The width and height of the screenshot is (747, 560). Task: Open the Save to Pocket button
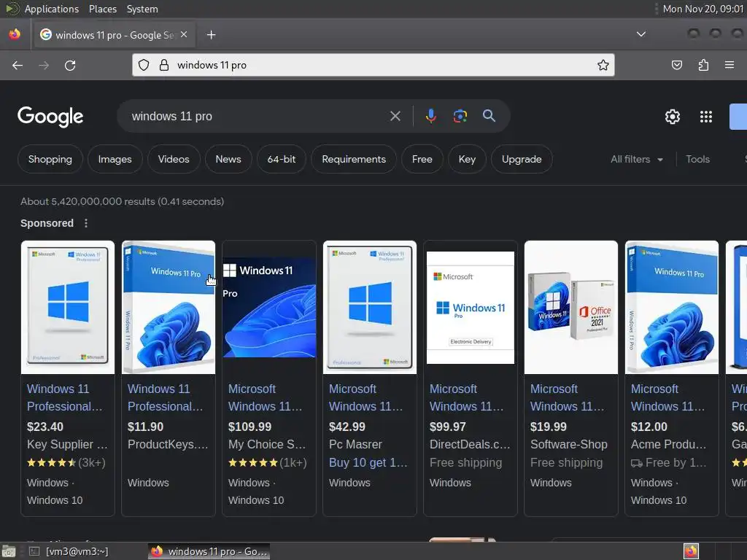coord(676,65)
